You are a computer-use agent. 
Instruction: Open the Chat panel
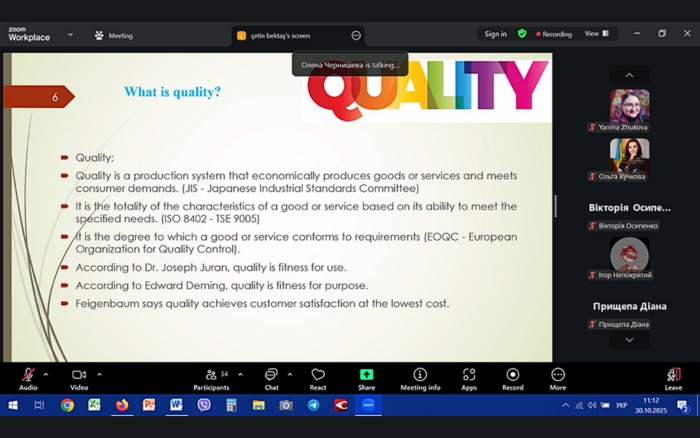coord(271,376)
